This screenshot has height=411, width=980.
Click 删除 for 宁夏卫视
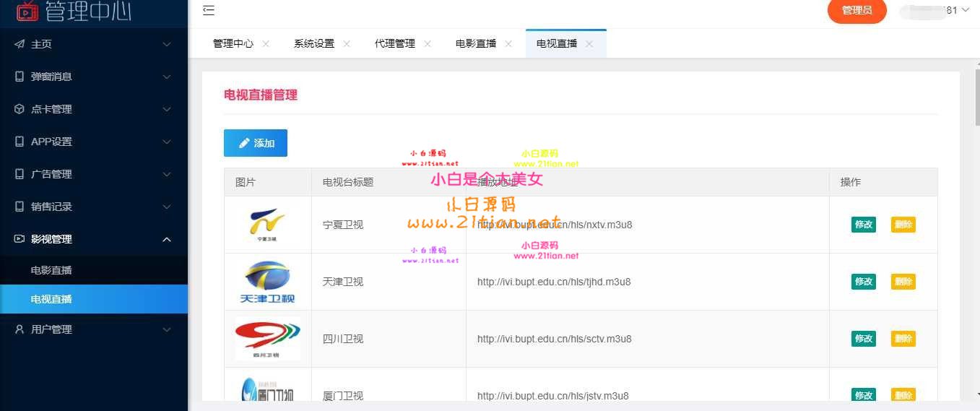click(903, 225)
